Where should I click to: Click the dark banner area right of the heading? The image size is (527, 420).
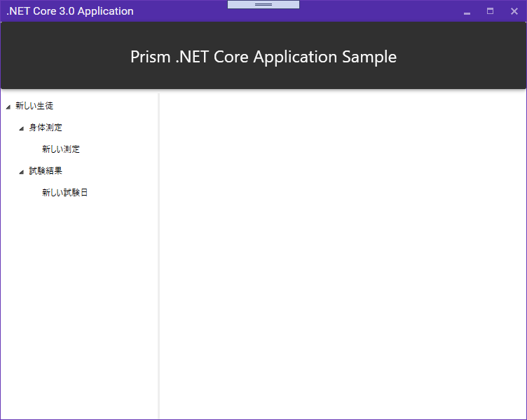tap(461, 56)
